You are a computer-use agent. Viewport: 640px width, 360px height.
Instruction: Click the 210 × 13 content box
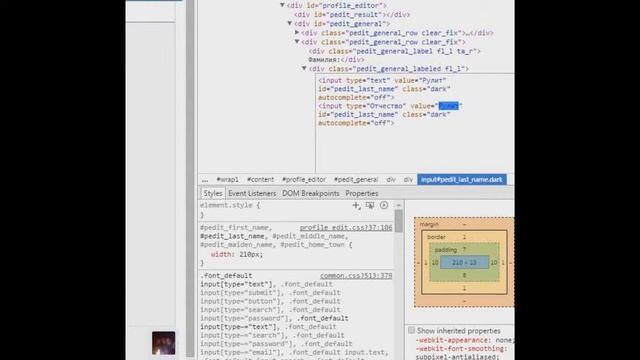tap(464, 262)
